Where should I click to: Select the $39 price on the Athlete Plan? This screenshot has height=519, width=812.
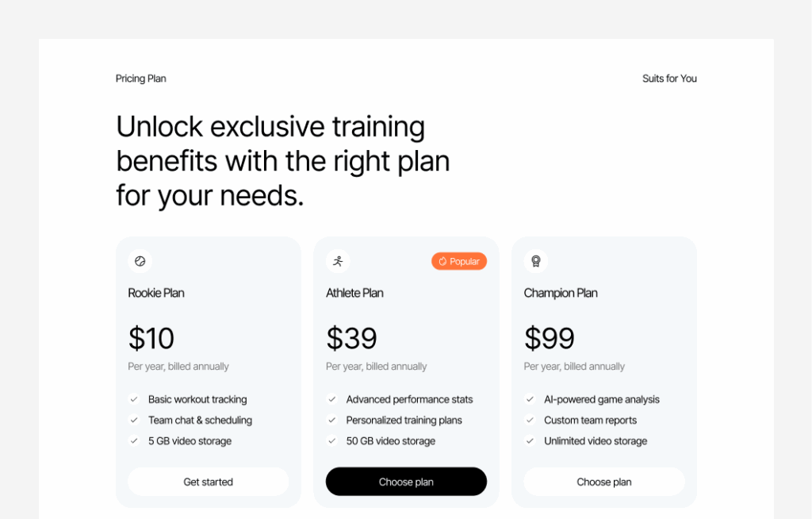tap(351, 338)
